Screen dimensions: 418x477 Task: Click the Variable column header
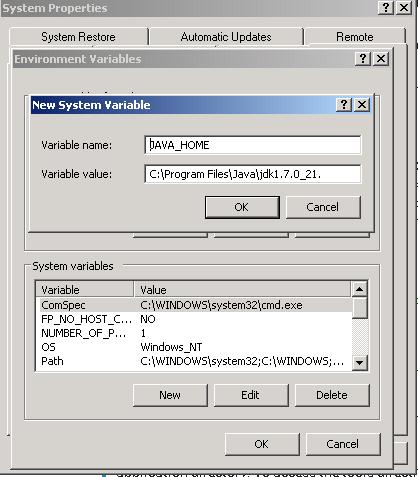(x=85, y=290)
